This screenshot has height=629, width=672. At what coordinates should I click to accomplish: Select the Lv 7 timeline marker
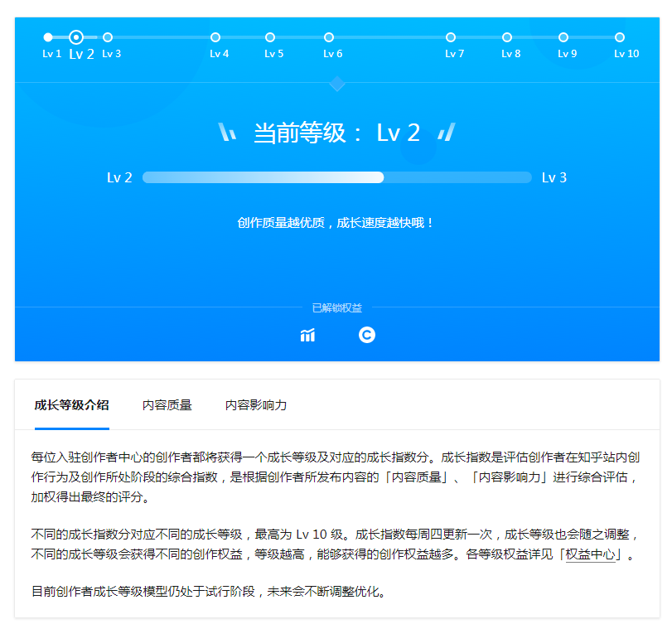[451, 37]
